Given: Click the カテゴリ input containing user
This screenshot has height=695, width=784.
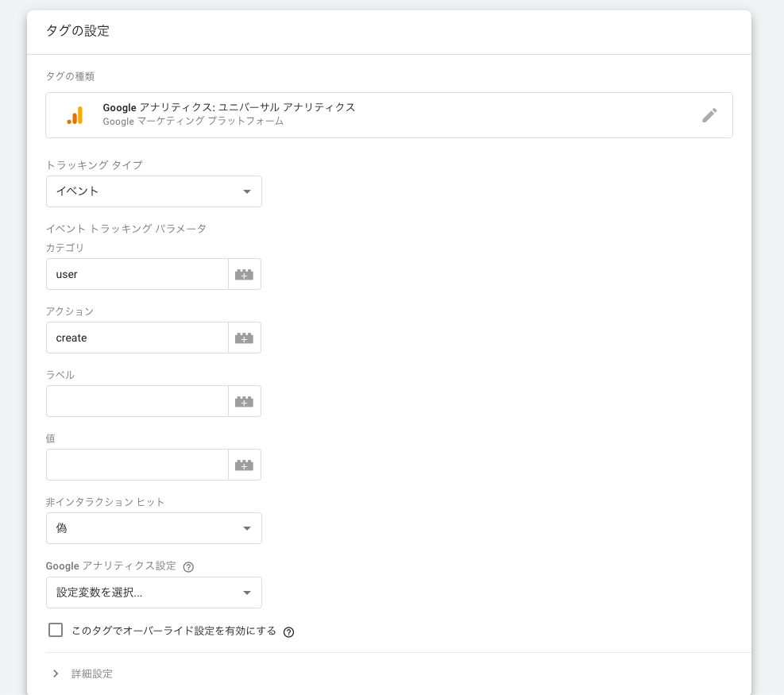Looking at the screenshot, I should [137, 274].
